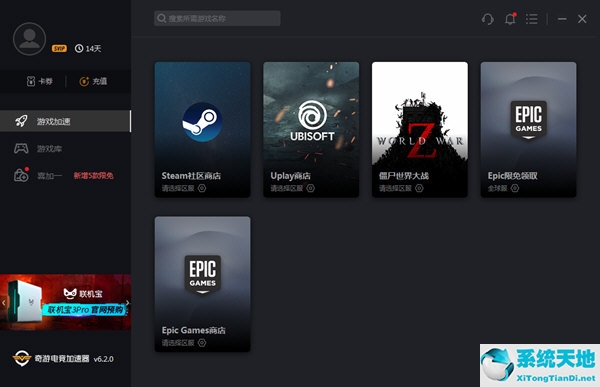Select the 游戏加速 sidebar tab
Image resolution: width=600 pixels, height=387 pixels.
[x=65, y=121]
